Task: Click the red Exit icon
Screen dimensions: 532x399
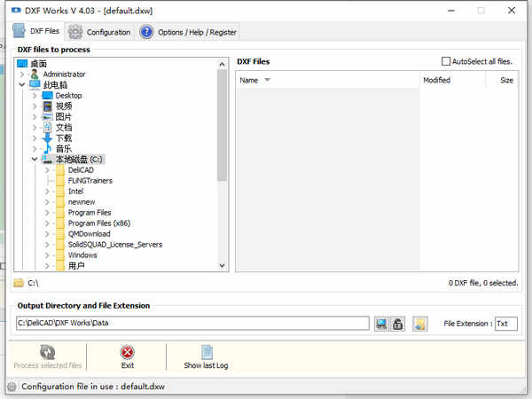Action: [x=127, y=352]
